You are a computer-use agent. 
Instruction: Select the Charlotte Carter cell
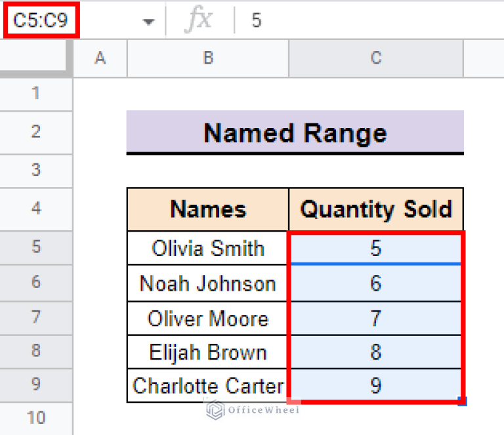[207, 385]
